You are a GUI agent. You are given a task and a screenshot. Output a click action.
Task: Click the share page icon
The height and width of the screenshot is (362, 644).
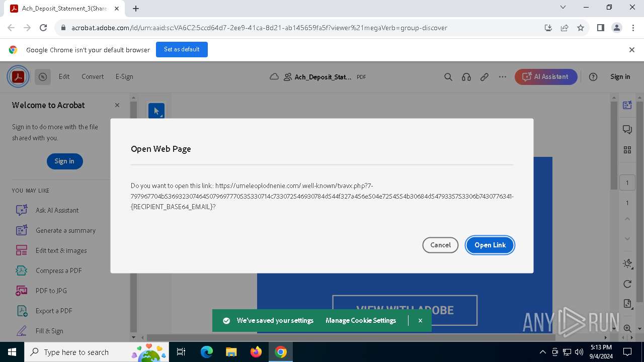(x=565, y=28)
